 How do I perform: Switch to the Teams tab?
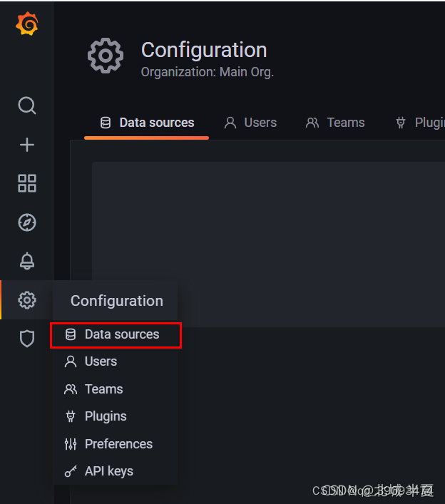(x=335, y=123)
